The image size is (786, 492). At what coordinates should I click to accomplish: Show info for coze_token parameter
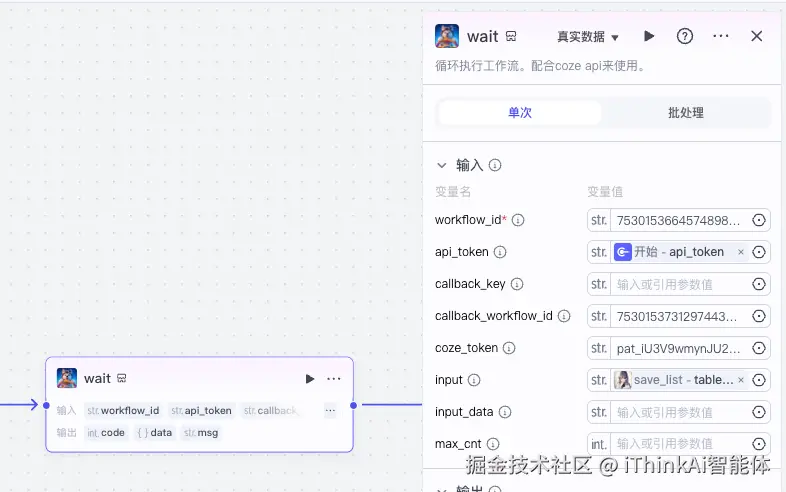pos(509,348)
